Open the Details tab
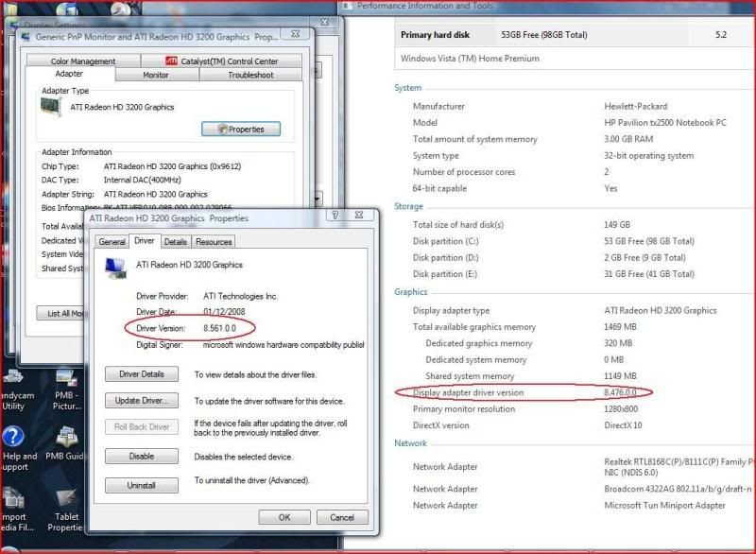Screen dimensions: 756x554 coord(175,242)
